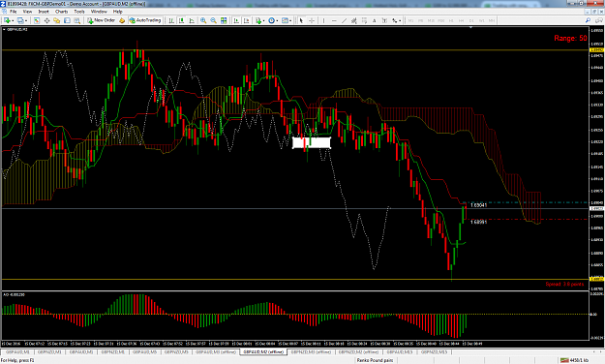
Task: Select the white rectangle object on chart
Action: coord(312,143)
